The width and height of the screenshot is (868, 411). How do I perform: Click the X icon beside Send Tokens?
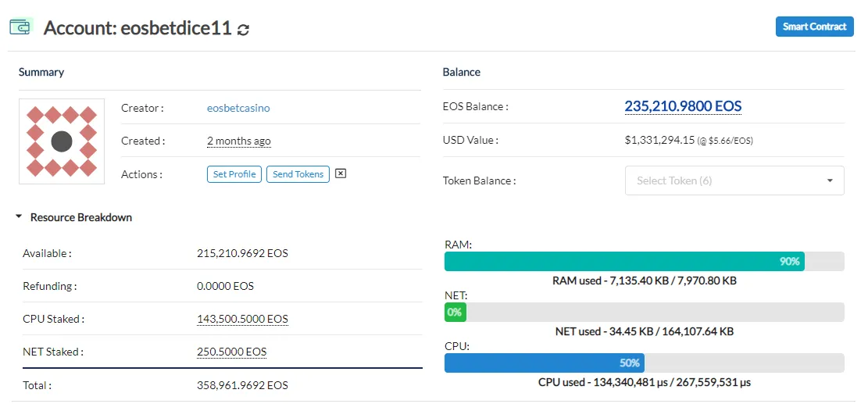[x=341, y=173]
